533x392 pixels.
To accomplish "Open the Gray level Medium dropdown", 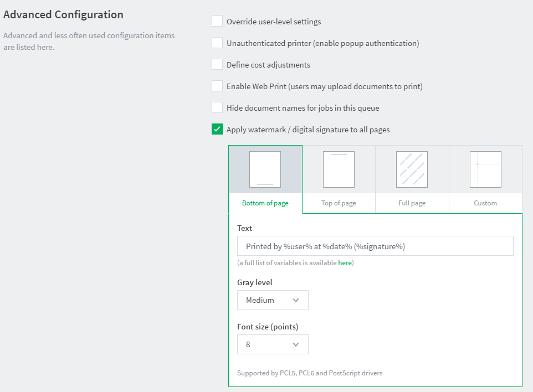I will pos(273,300).
